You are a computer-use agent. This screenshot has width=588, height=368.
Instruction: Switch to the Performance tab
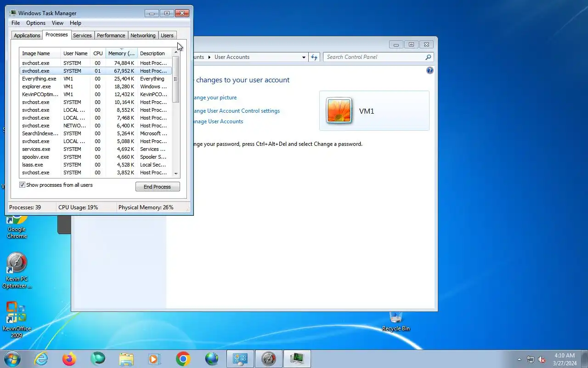click(x=111, y=35)
